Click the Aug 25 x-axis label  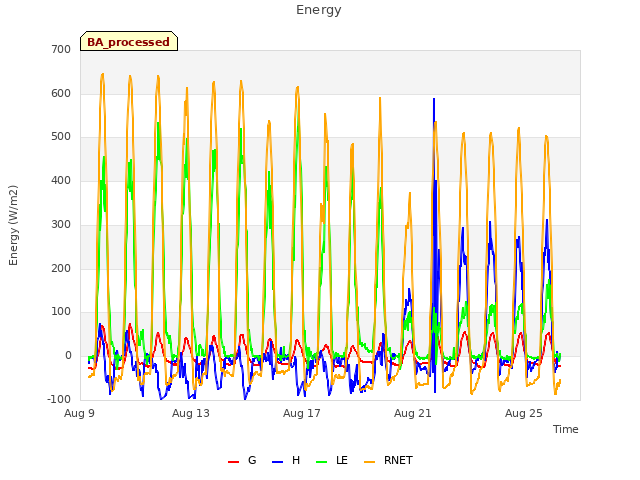pyautogui.click(x=524, y=413)
